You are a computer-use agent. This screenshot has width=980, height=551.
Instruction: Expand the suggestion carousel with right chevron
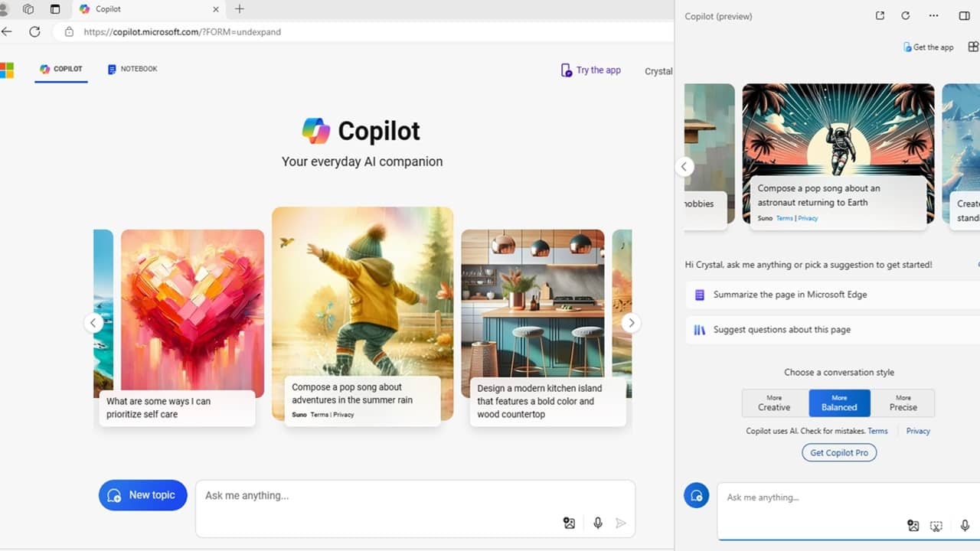click(x=631, y=322)
